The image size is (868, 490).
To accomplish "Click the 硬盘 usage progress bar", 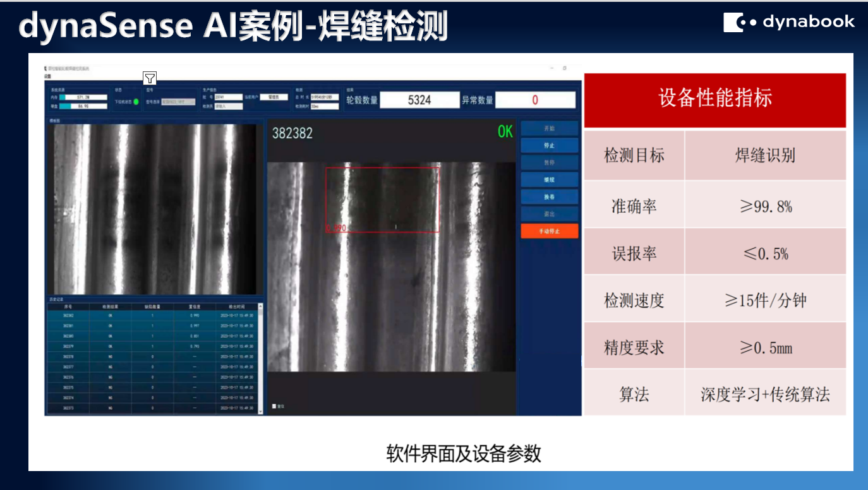I will tap(83, 106).
